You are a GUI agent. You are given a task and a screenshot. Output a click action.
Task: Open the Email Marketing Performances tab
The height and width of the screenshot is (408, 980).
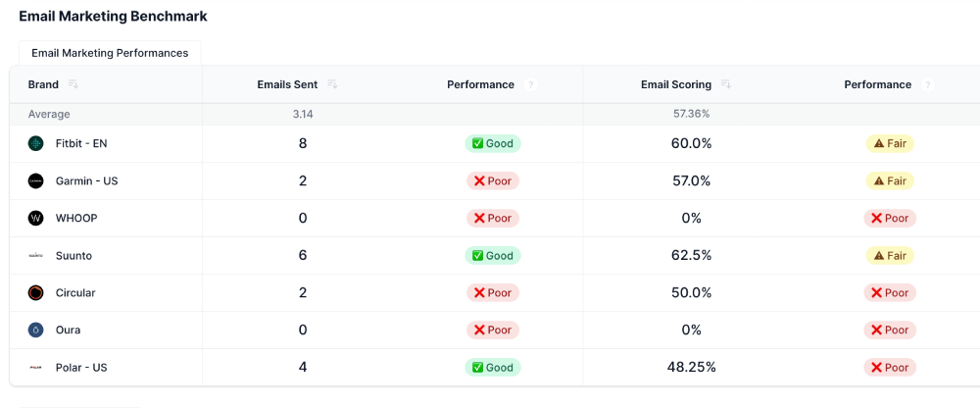pos(110,53)
